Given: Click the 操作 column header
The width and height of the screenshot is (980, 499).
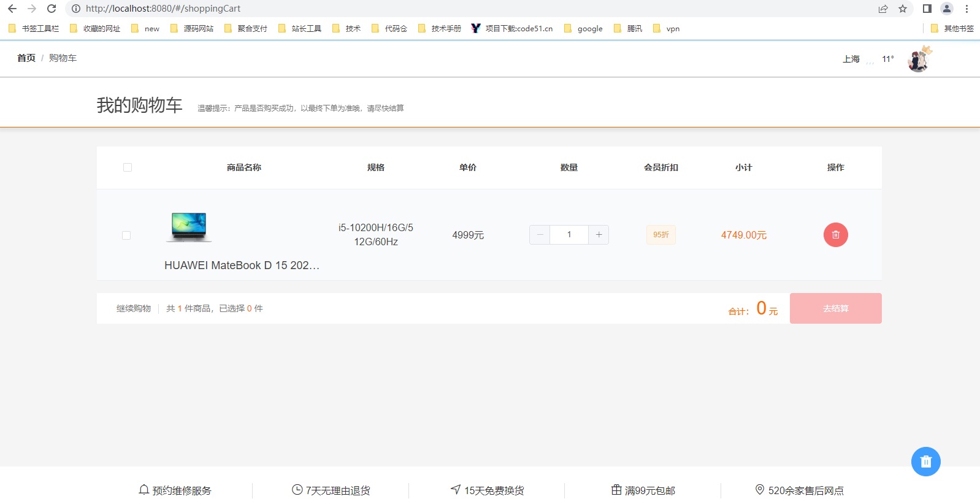Looking at the screenshot, I should click(836, 167).
